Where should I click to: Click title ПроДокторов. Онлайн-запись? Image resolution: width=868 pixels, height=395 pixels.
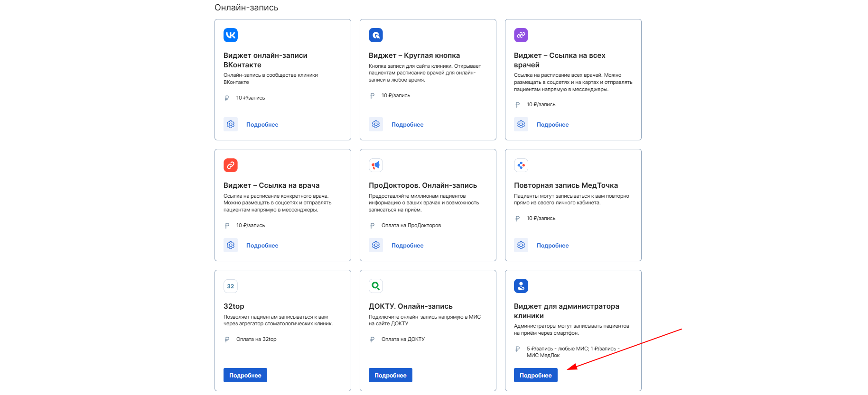coord(423,185)
